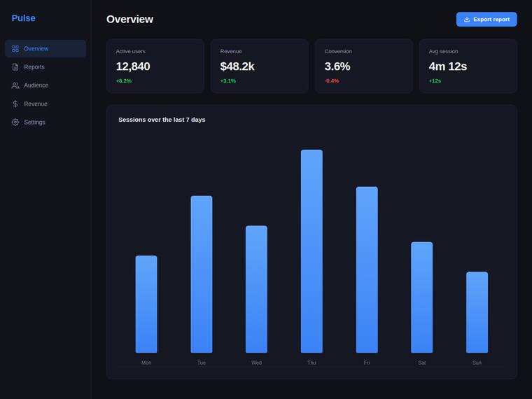532x399 pixels.
Task: Click the Friday bar in the chart
Action: [x=367, y=269]
